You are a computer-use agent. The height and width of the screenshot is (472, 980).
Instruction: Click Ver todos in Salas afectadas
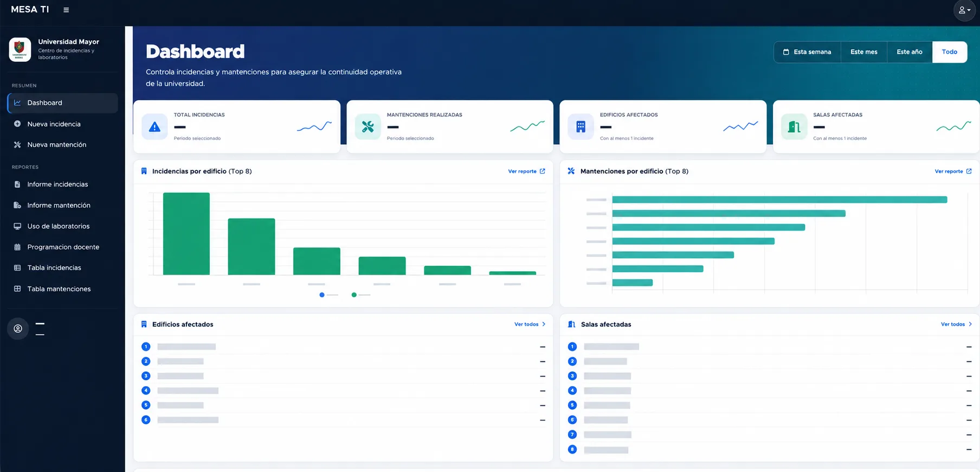pos(956,324)
